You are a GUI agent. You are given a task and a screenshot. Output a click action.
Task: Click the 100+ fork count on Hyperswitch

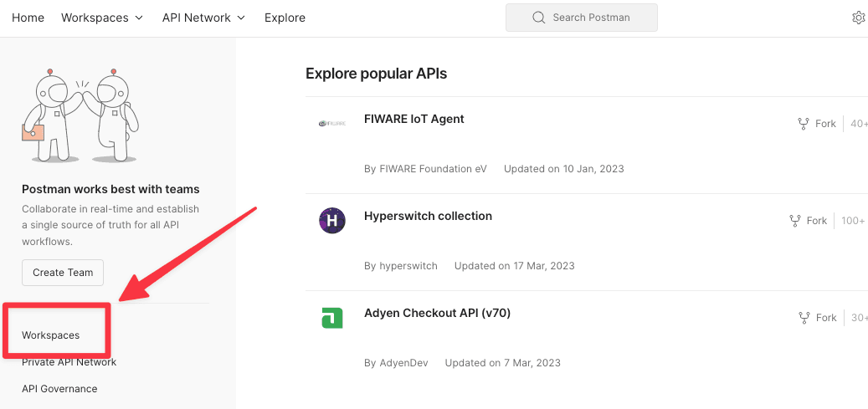tap(853, 221)
